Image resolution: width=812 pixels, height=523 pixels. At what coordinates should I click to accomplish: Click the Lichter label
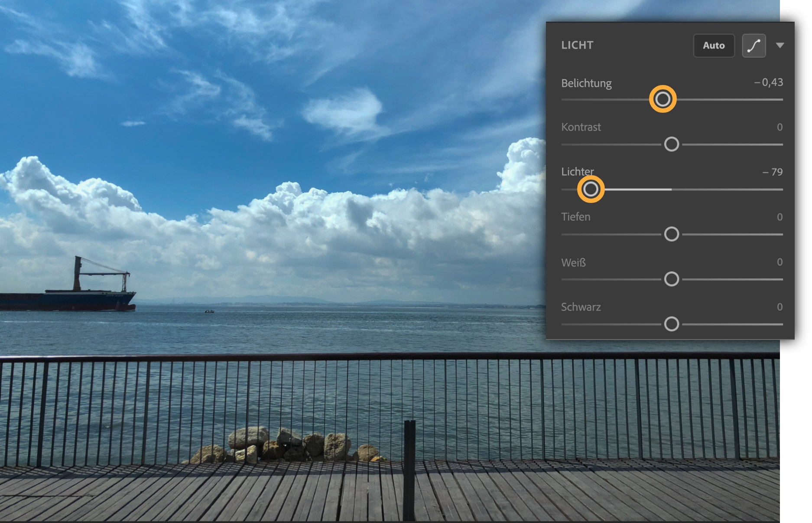[x=578, y=172]
